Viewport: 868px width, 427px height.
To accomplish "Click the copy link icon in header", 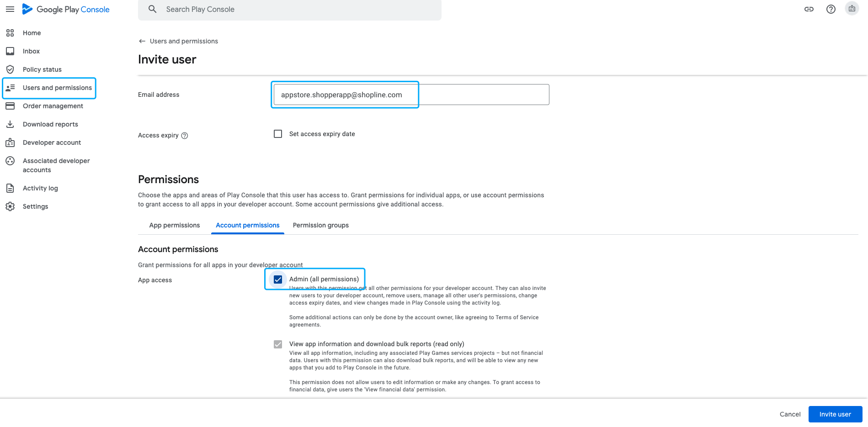I will click(x=809, y=9).
